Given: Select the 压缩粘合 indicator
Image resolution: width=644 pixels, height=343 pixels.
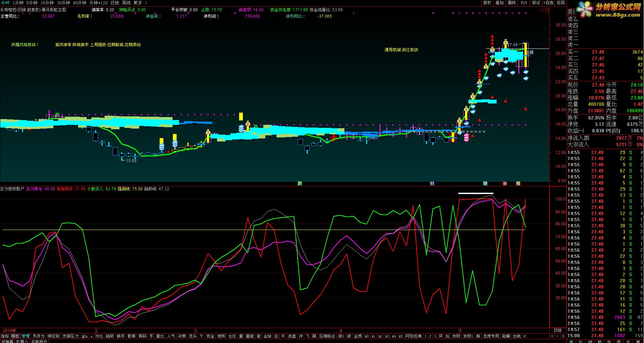Looking at the screenshot, I should pos(327,336).
